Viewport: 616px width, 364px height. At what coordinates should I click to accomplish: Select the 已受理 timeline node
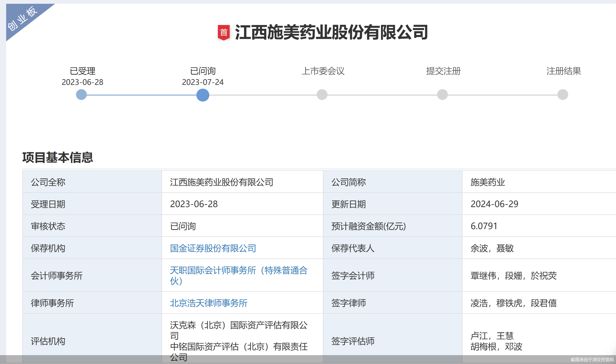[81, 95]
